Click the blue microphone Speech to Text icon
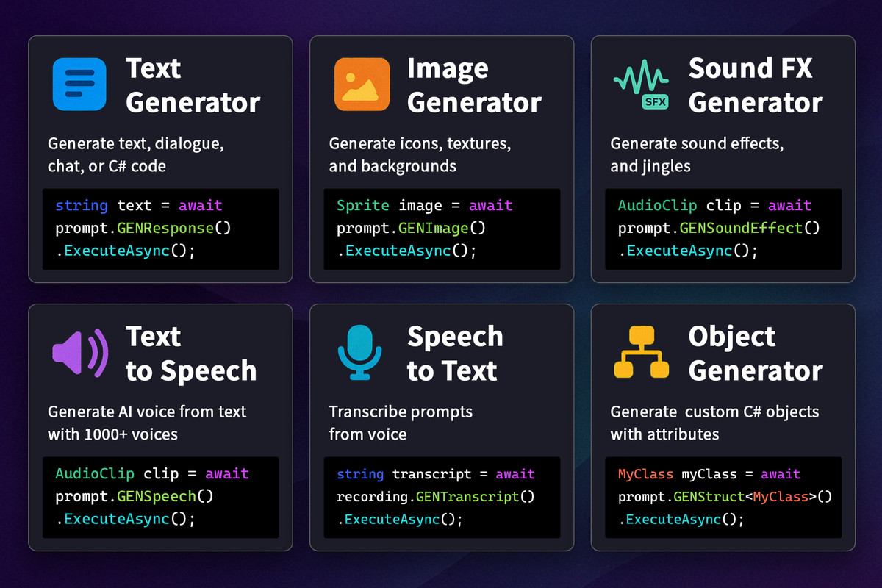The width and height of the screenshot is (882, 588). click(360, 353)
